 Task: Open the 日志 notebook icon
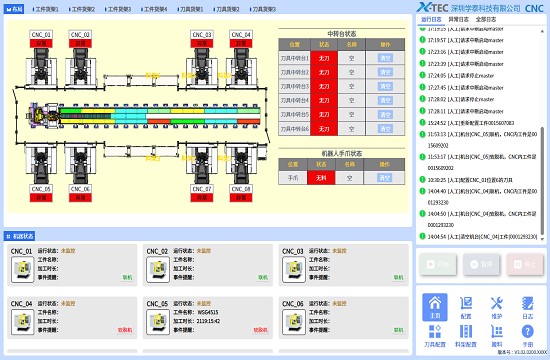coord(527,307)
